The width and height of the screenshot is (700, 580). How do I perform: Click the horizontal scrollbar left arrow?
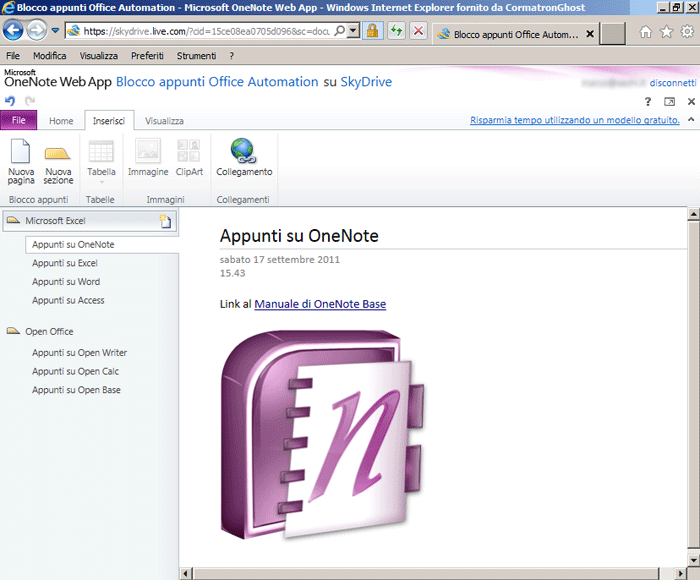point(186,574)
